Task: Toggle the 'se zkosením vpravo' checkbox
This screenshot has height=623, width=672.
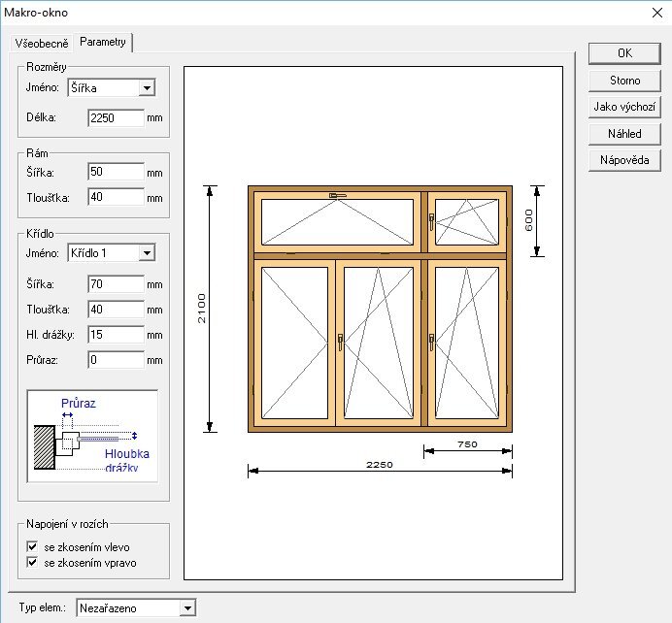Action: tap(32, 562)
